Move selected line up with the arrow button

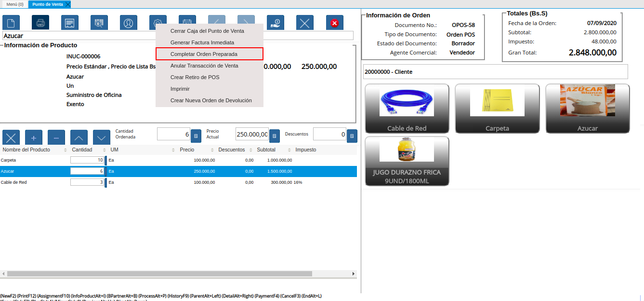click(x=79, y=137)
